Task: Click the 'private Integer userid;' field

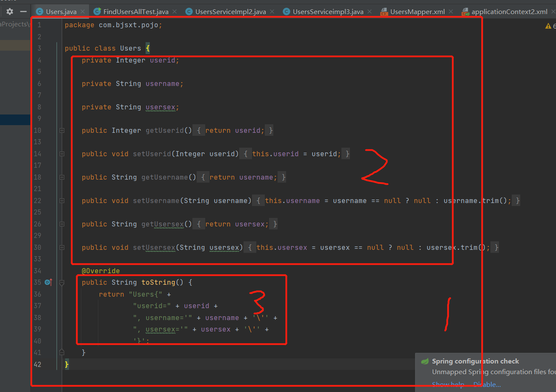Action: (x=131, y=60)
